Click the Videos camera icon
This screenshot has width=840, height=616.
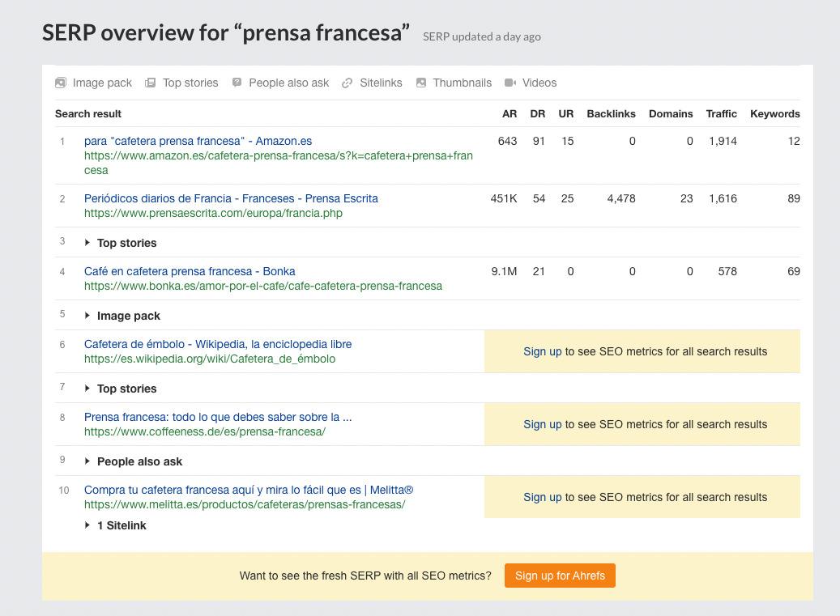510,83
